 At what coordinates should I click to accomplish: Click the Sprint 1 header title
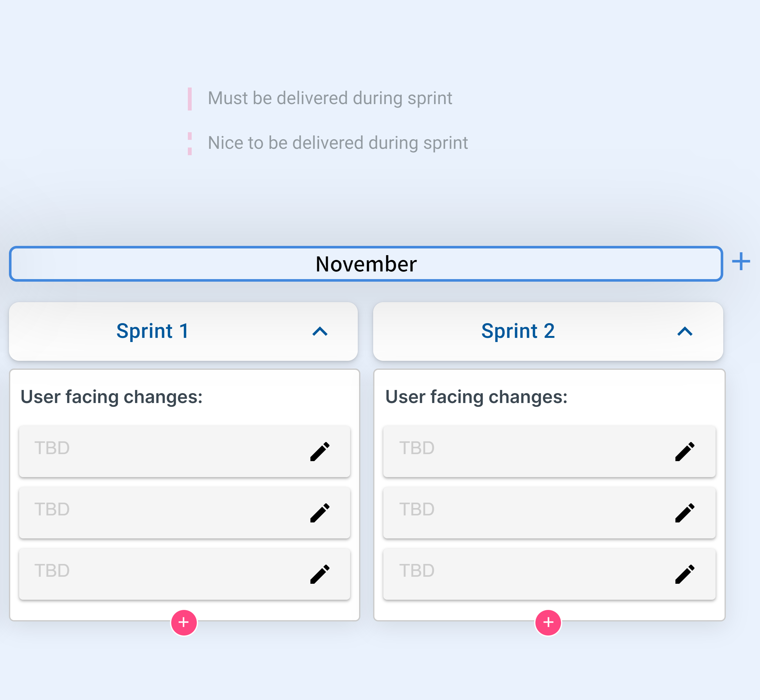(x=153, y=331)
